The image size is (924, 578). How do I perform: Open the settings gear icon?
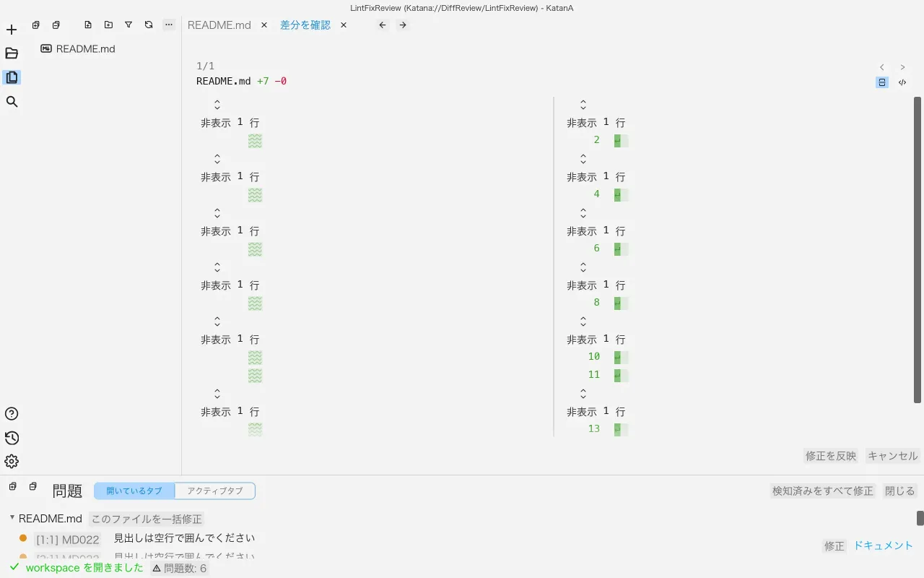click(12, 462)
